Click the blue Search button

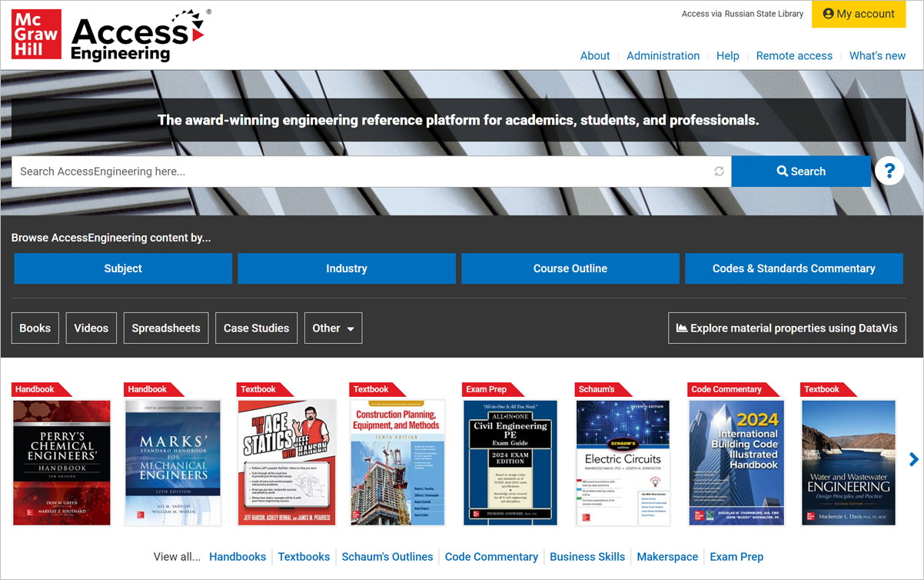click(x=801, y=172)
